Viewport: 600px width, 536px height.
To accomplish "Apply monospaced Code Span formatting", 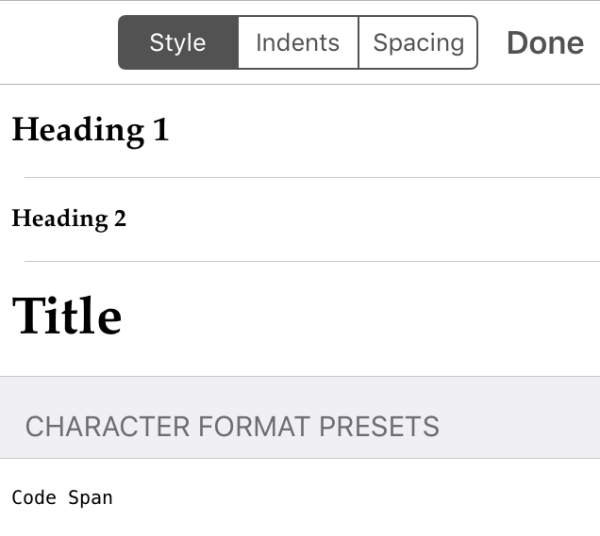I will (62, 497).
